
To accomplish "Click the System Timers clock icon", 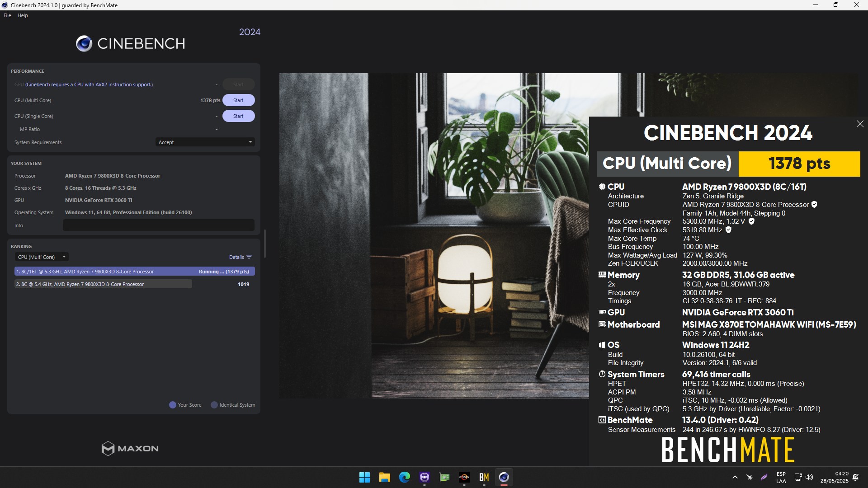I will [x=602, y=374].
